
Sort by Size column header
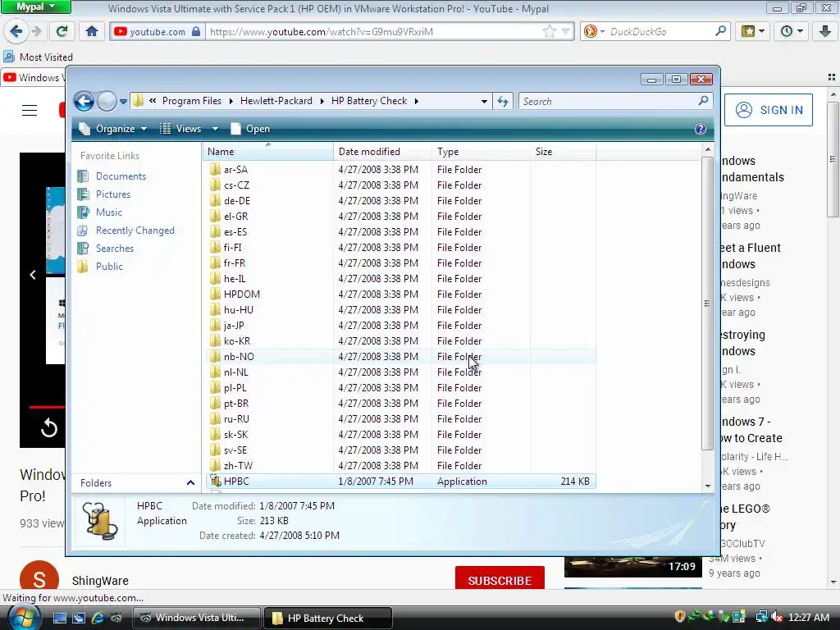(563, 152)
